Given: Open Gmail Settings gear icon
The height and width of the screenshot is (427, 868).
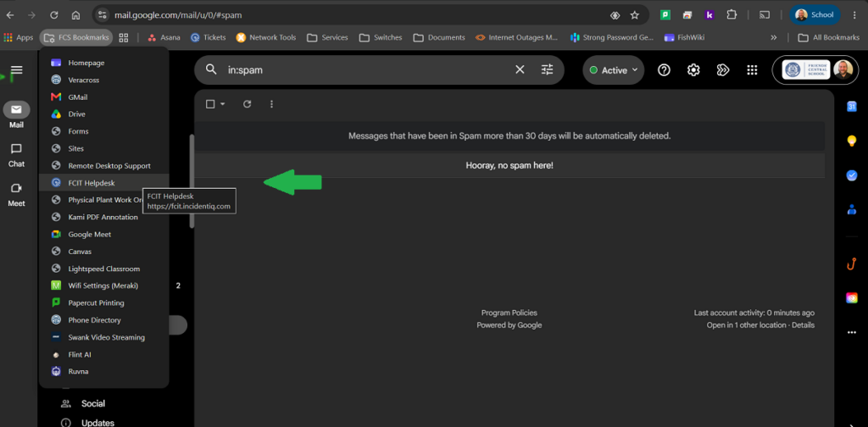Looking at the screenshot, I should point(693,70).
